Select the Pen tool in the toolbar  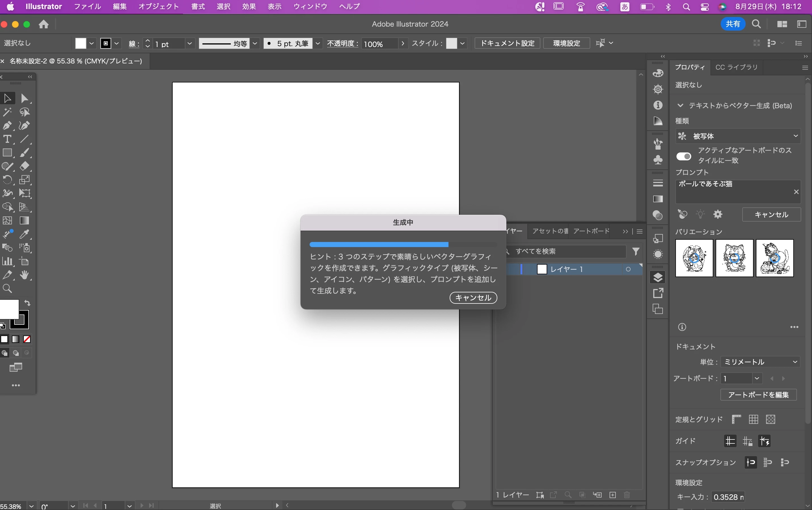(x=7, y=126)
